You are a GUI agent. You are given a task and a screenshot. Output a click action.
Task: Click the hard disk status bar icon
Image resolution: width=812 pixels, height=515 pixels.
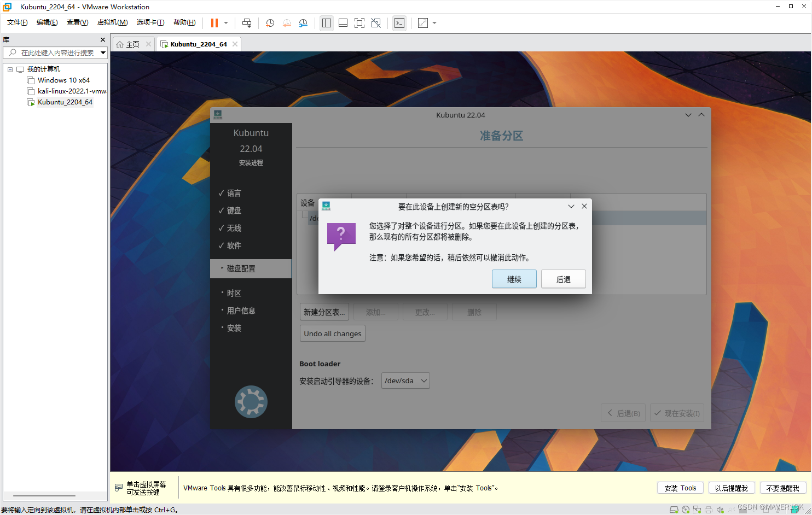click(674, 510)
